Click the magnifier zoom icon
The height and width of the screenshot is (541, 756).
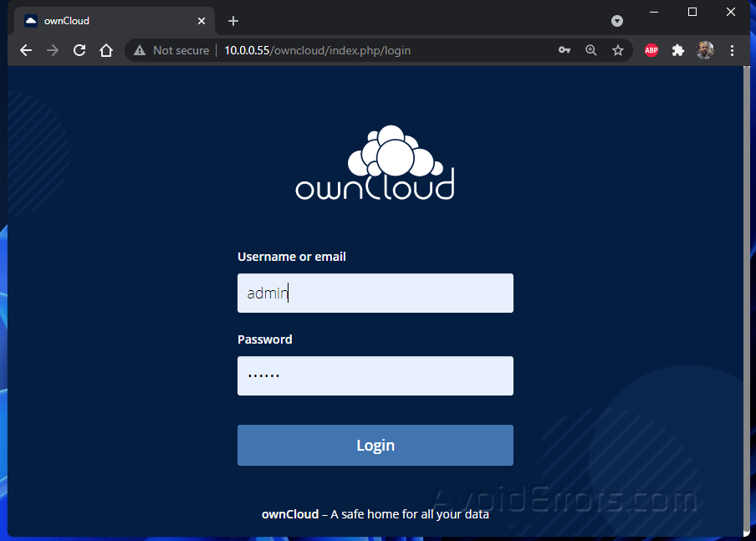tap(591, 50)
